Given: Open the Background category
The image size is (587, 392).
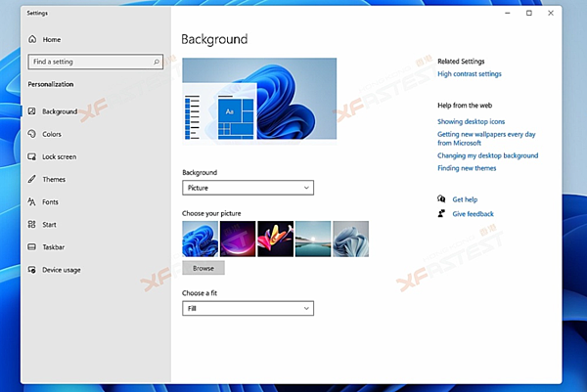Looking at the screenshot, I should [x=96, y=111].
